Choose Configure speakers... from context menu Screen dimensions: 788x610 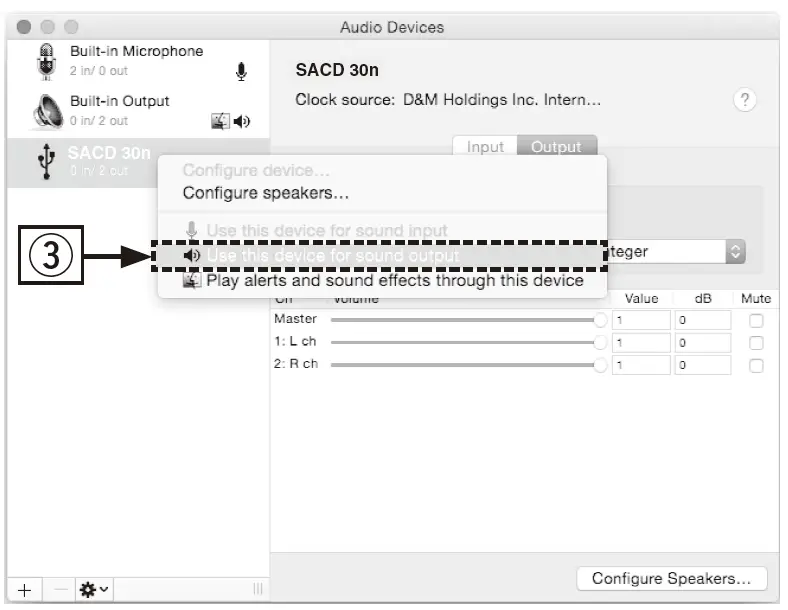point(266,193)
